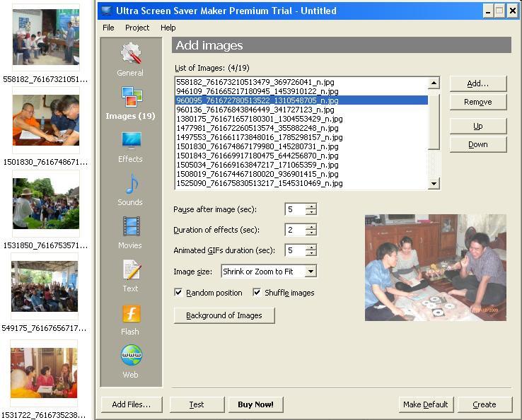The image size is (522, 420).
Task: Increase Animated GIFs duration value
Action: (311, 247)
